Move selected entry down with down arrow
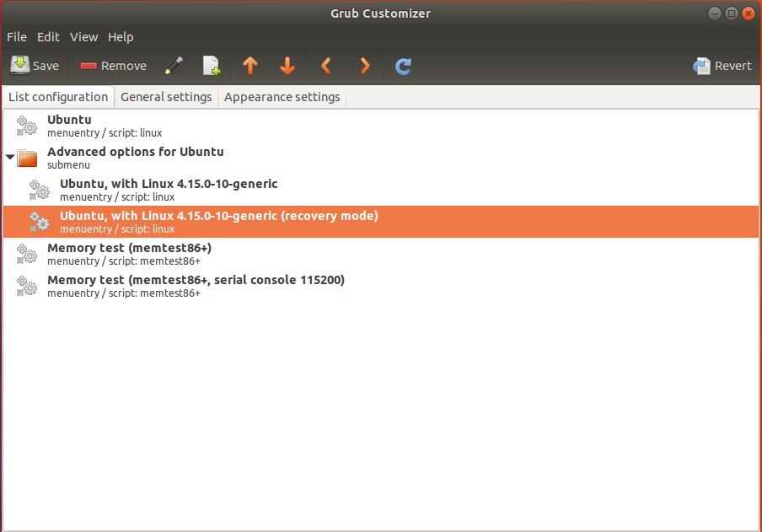Image resolution: width=762 pixels, height=532 pixels. tap(287, 66)
